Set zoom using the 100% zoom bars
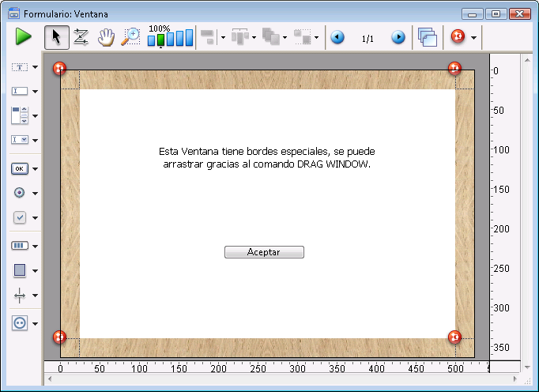The image size is (539, 392). coord(170,38)
